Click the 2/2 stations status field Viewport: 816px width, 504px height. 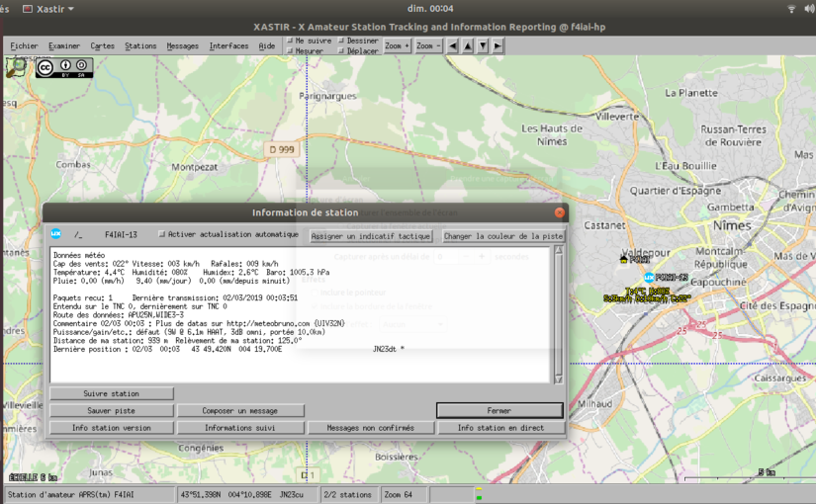pos(348,495)
